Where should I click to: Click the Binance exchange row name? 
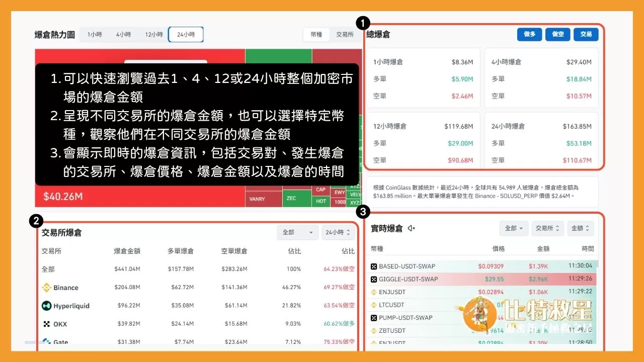(x=66, y=288)
